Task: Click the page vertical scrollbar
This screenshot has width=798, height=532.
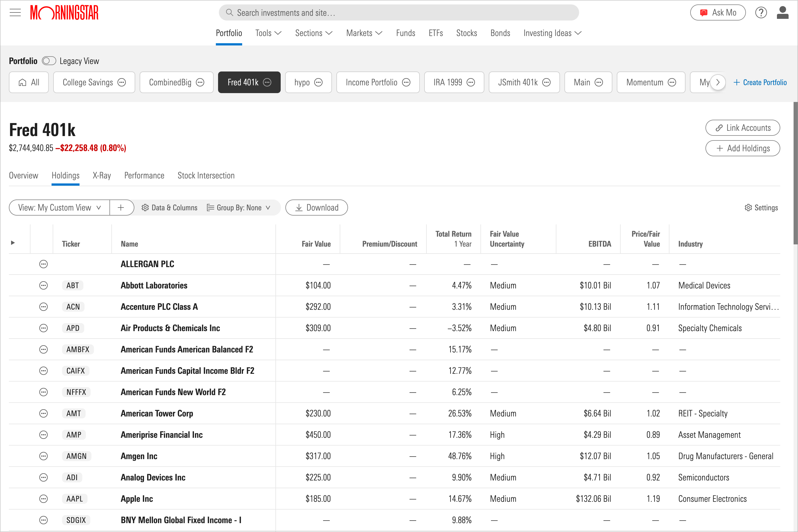Action: point(795,173)
